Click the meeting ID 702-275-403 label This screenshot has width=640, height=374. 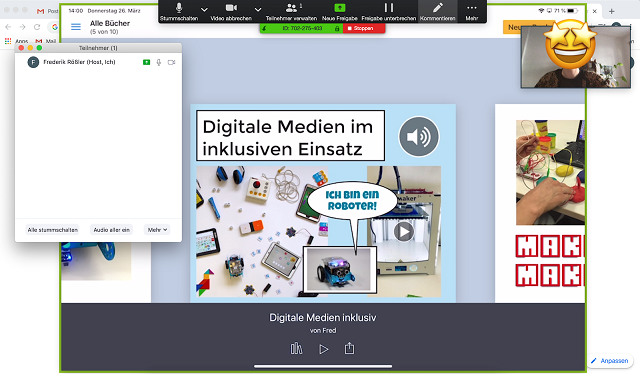[x=302, y=28]
